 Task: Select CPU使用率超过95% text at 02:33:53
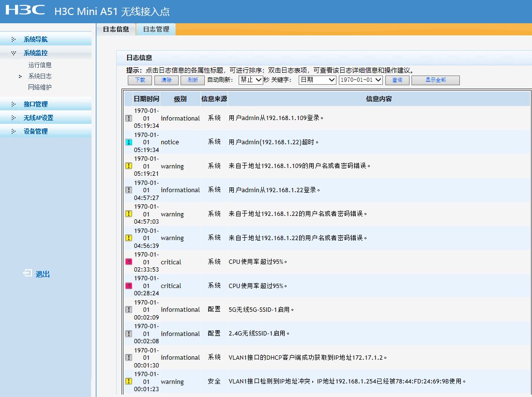(x=258, y=262)
